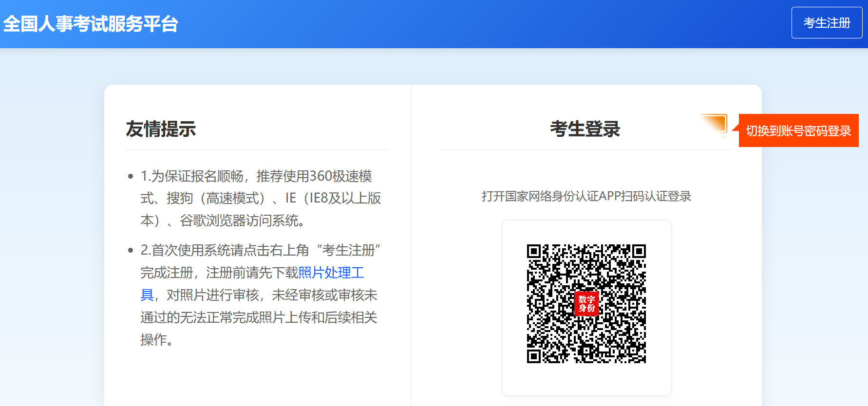Click the 数字身份 logo inside the QR code
This screenshot has width=868, height=406.
click(586, 304)
